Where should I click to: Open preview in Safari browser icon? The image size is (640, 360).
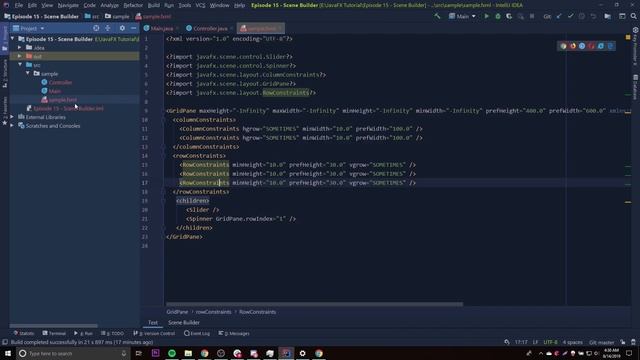[582, 46]
